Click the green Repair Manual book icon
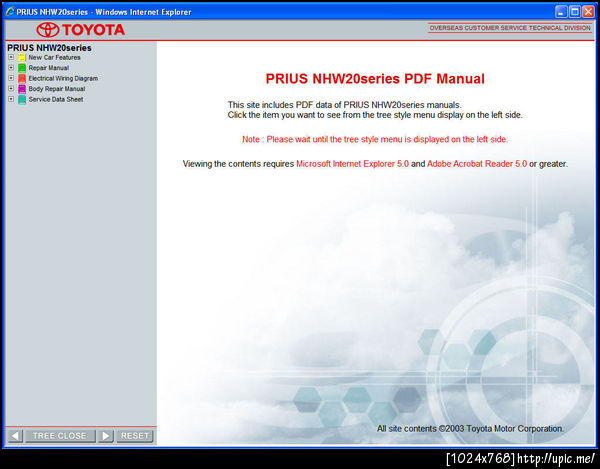This screenshot has width=600, height=469. (22, 68)
